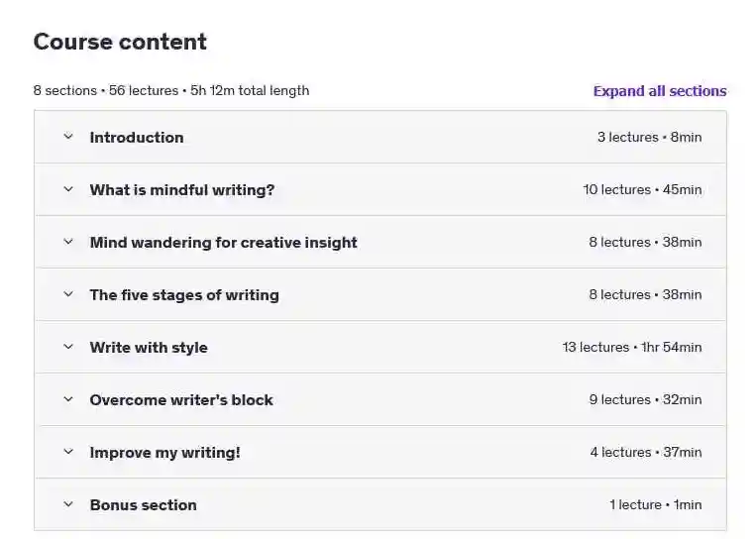Click the 1 lecture 1min label

pyautogui.click(x=656, y=504)
